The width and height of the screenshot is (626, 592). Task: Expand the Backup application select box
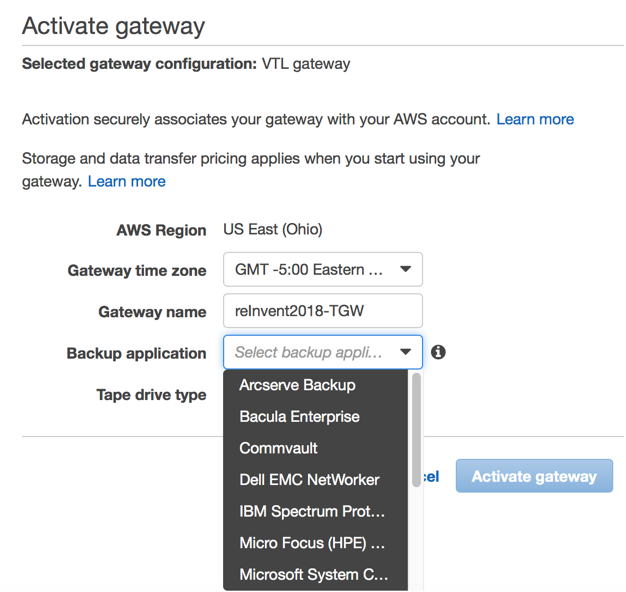coord(322,352)
